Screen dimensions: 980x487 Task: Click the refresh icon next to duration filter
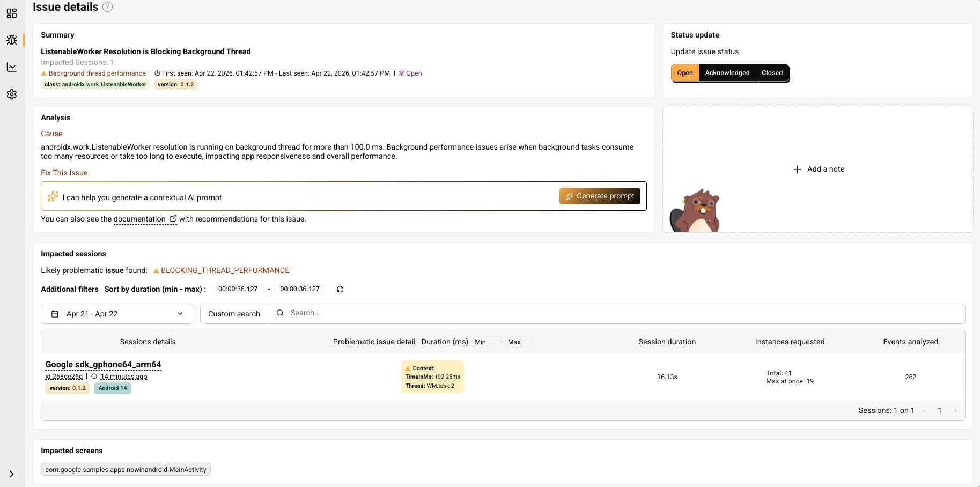click(x=340, y=289)
